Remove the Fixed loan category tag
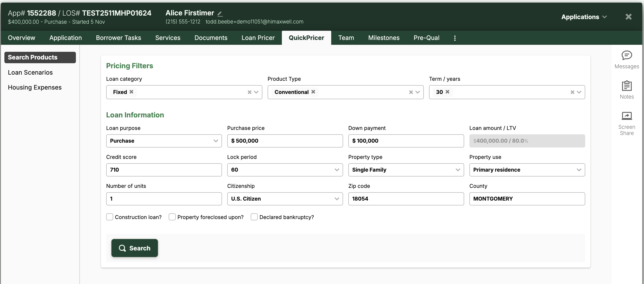The height and width of the screenshot is (284, 644). click(132, 92)
